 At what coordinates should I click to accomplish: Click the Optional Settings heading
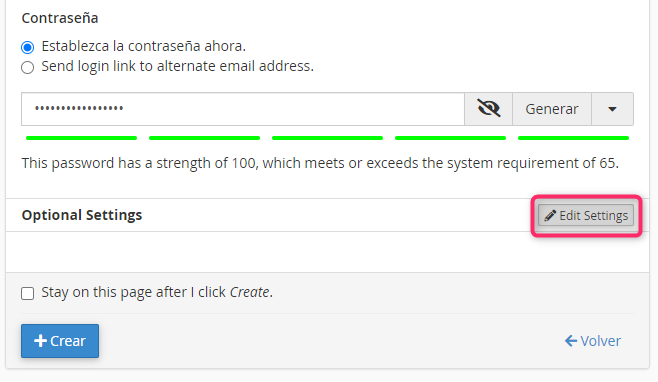click(x=82, y=215)
